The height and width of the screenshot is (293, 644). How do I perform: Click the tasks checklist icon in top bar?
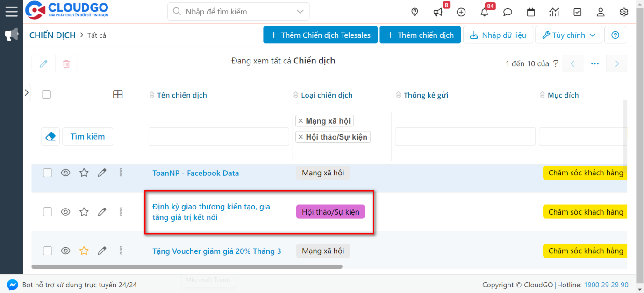pos(577,12)
